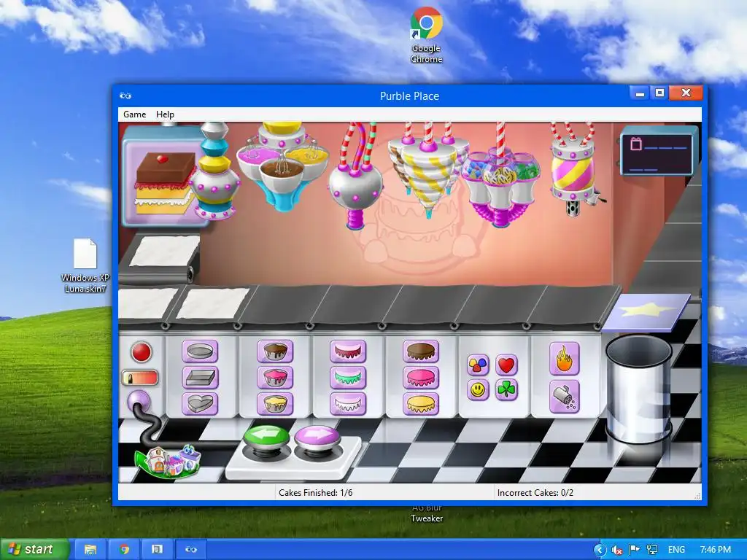Return to Purble Place village icon
Viewport: 747px width, 560px height.
click(169, 462)
